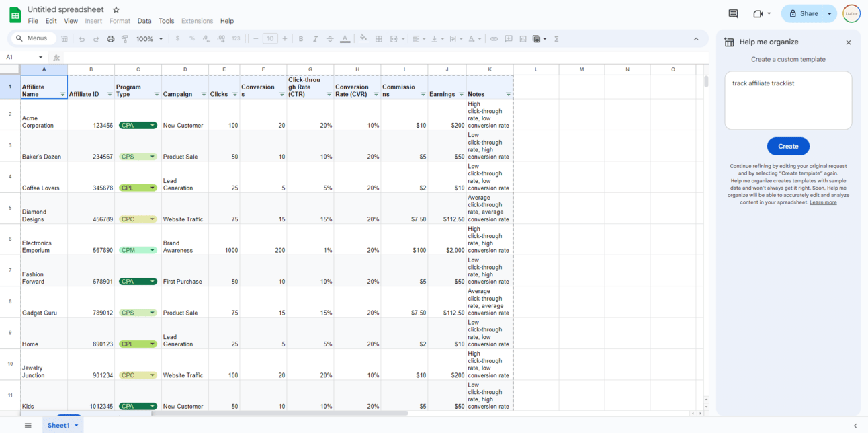The height and width of the screenshot is (433, 868).
Task: Toggle bold formatting
Action: [x=301, y=39]
